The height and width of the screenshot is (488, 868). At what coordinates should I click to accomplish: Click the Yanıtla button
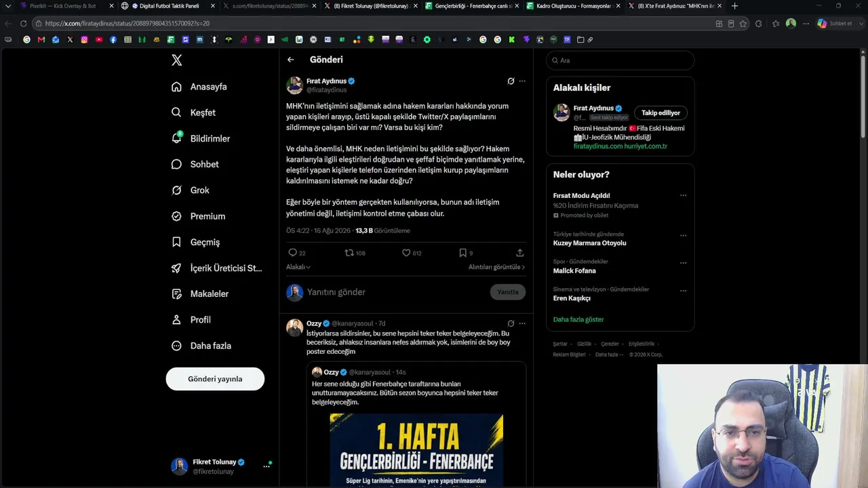coord(508,292)
